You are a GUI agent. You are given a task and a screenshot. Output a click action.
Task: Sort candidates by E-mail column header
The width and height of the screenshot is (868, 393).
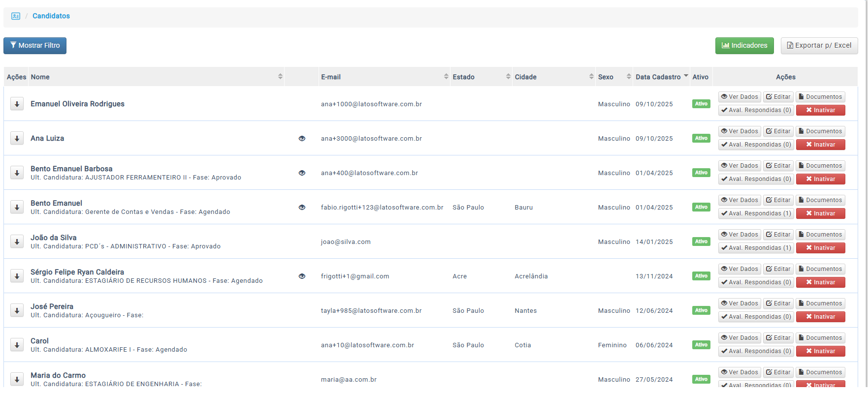pos(384,77)
